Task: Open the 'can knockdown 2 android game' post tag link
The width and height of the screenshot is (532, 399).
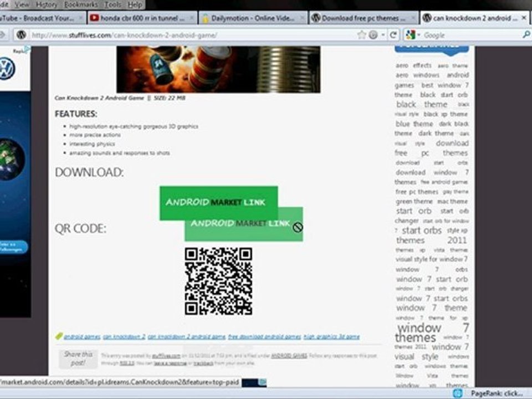Action: coord(186,336)
